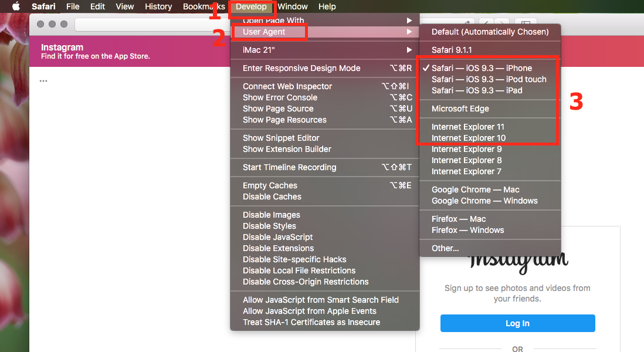The image size is (644, 352).
Task: Select Safari iOS 9.3 iPod touch user agent
Action: coord(490,79)
